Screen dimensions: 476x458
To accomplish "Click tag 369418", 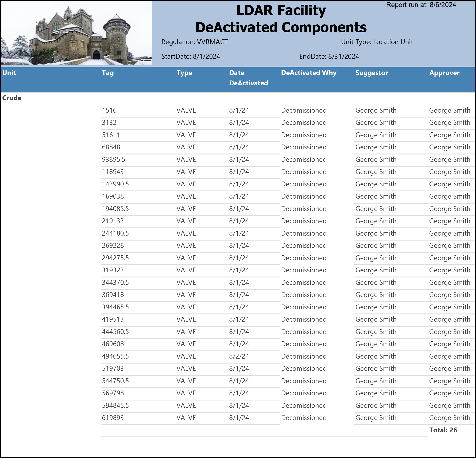I will [113, 295].
